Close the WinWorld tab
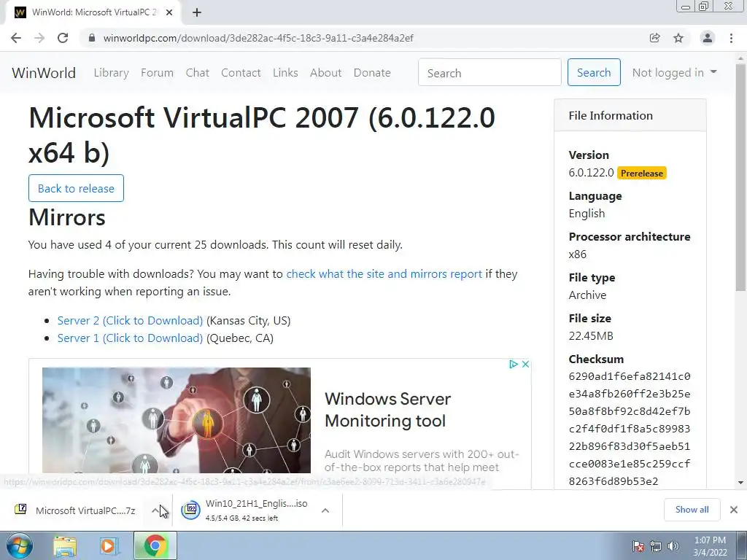 [x=169, y=12]
